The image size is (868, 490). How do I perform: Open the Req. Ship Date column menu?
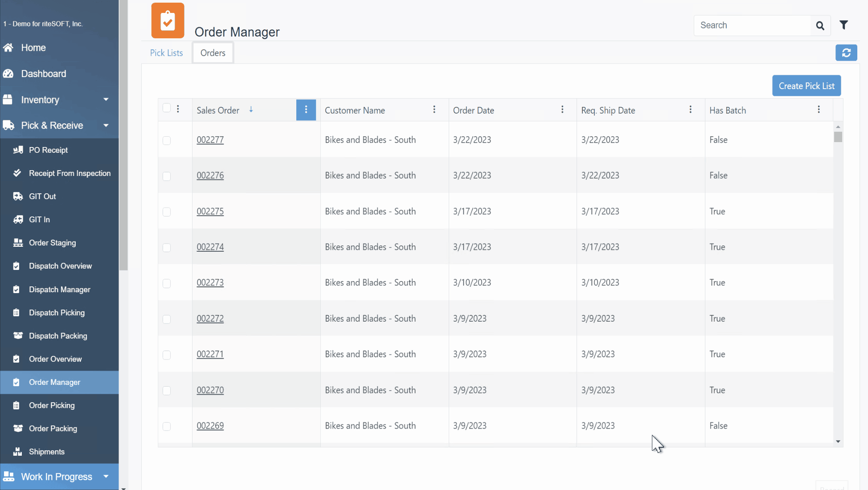click(x=690, y=110)
